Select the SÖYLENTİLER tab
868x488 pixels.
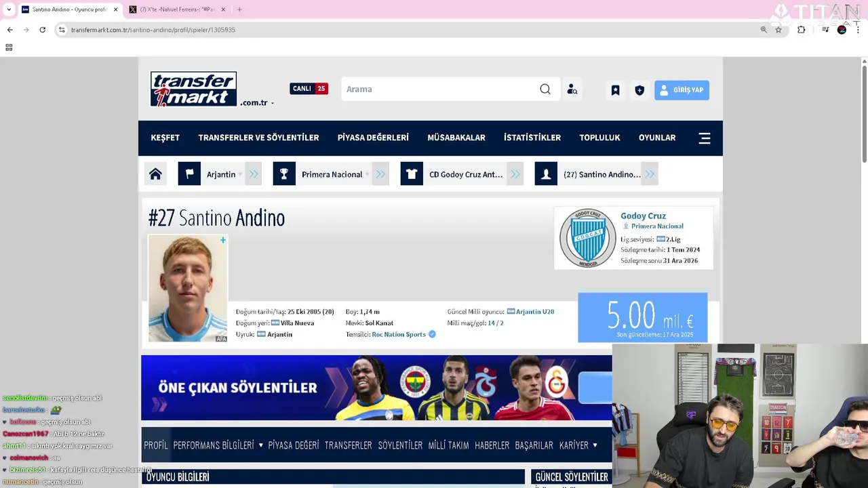point(400,445)
